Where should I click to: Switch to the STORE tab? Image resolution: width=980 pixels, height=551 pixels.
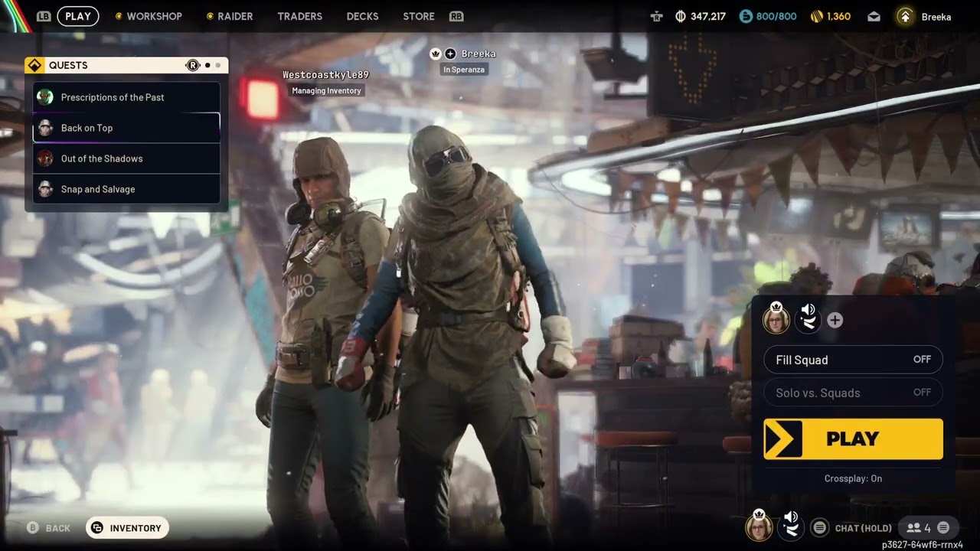pyautogui.click(x=419, y=16)
